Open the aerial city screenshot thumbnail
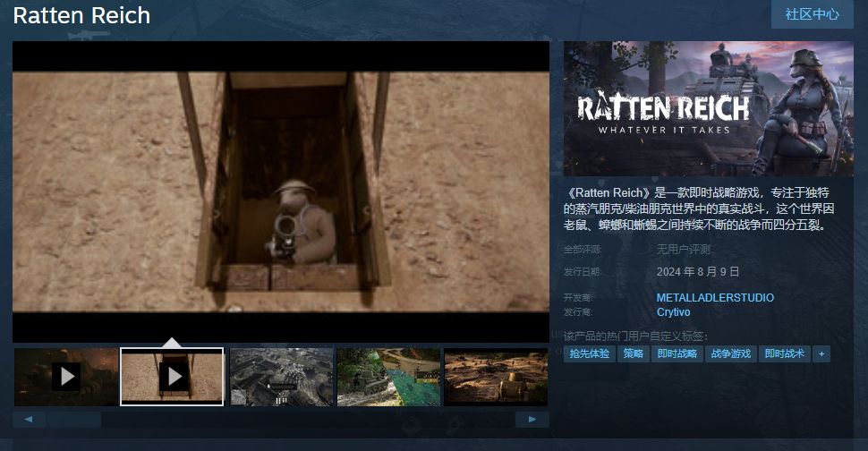Viewport: 868px width, 451px height. [282, 377]
